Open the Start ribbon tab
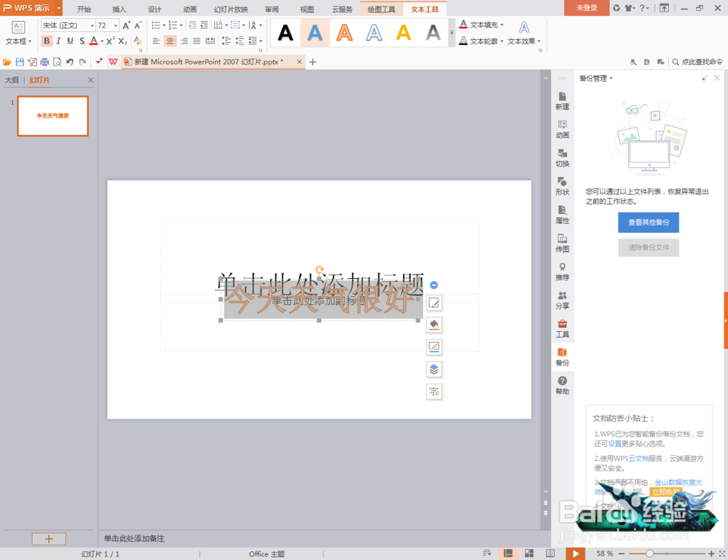 pyautogui.click(x=84, y=9)
